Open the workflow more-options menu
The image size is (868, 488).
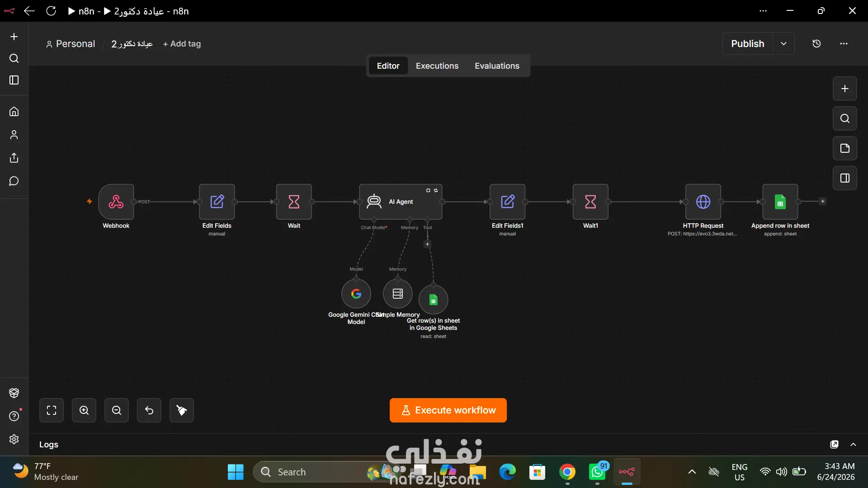844,44
